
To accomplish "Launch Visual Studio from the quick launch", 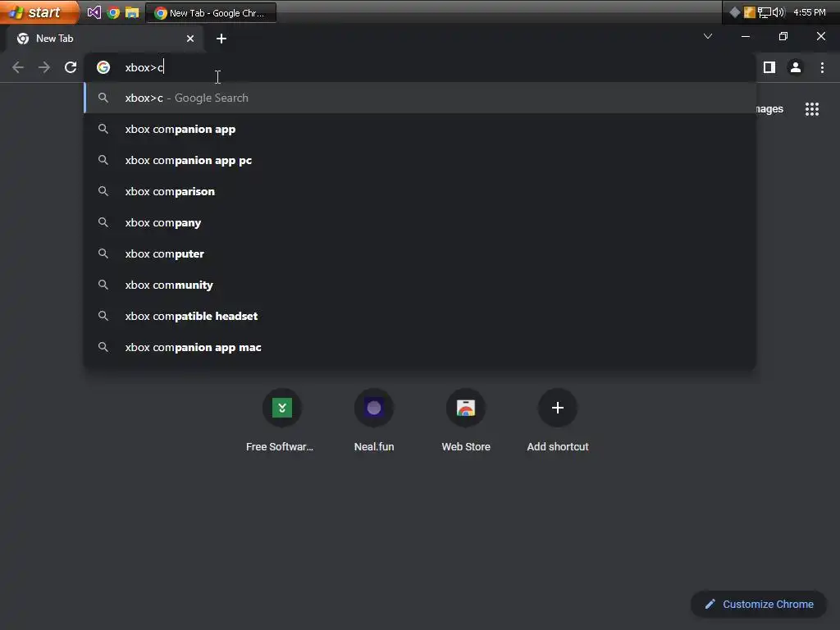I will (x=94, y=12).
